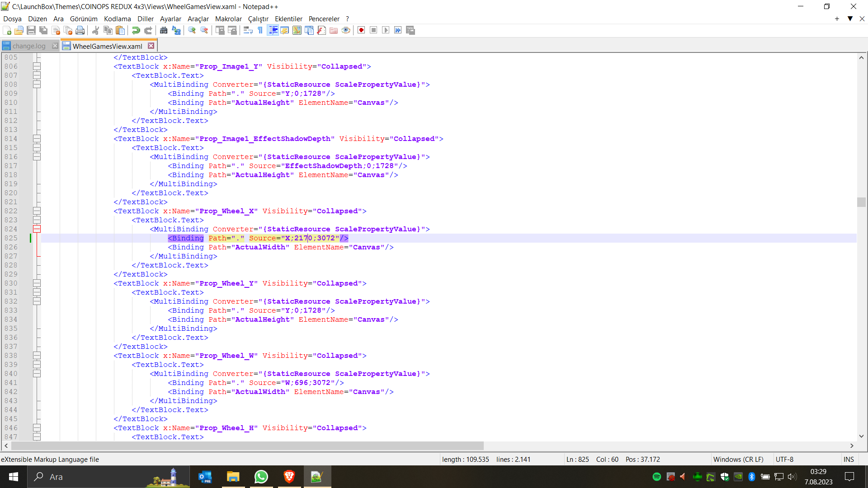Open the Düzen menu

38,19
